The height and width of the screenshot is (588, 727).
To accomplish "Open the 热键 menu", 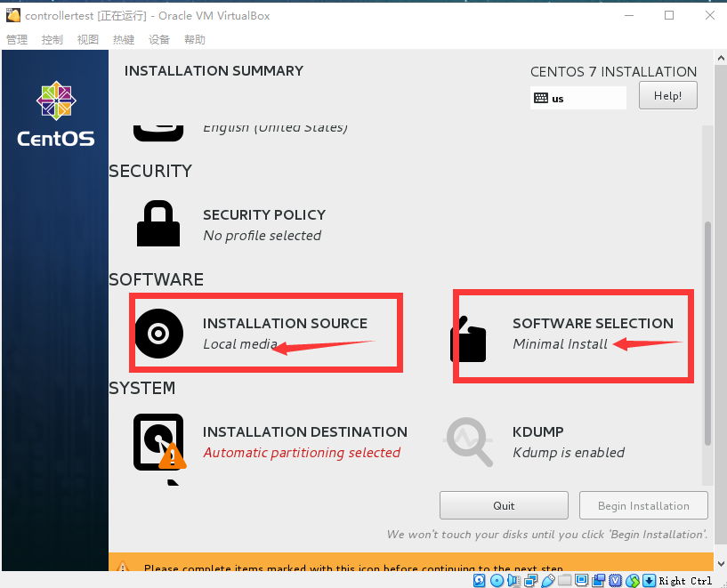I will click(x=124, y=40).
